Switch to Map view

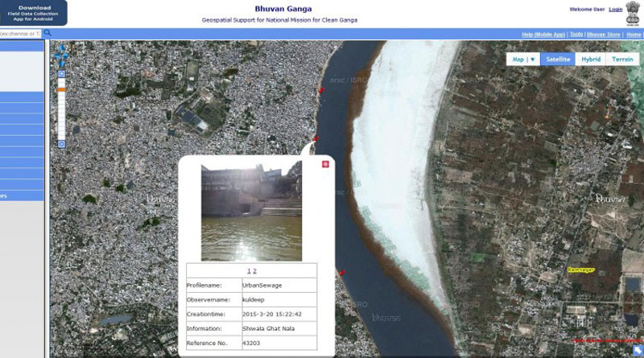[x=518, y=60]
